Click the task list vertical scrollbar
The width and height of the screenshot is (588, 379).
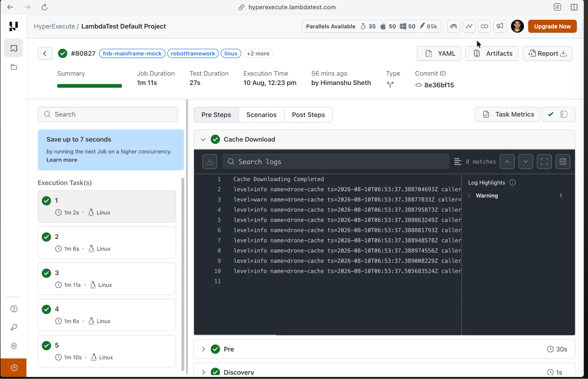coord(183,274)
